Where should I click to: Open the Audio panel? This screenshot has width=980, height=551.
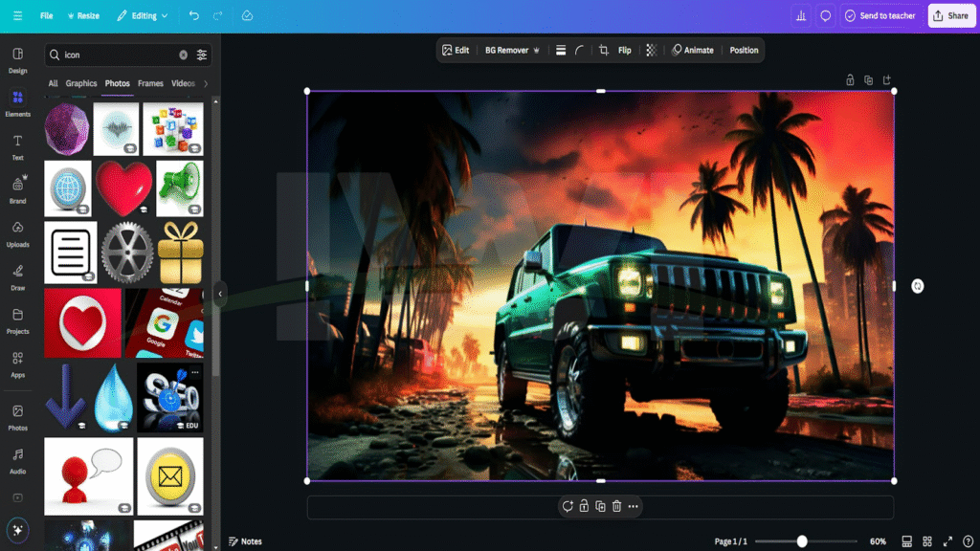(x=17, y=461)
